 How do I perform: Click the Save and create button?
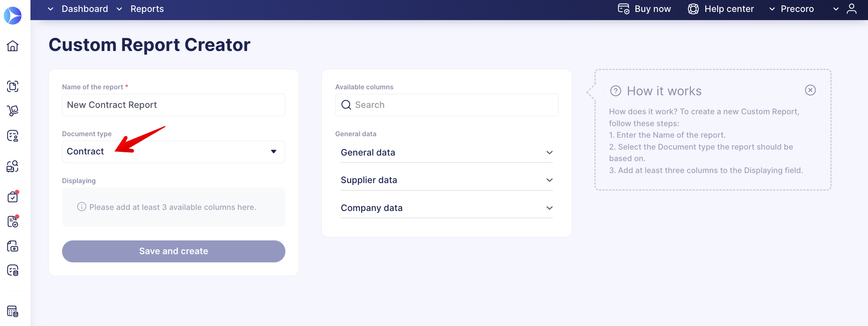(x=174, y=251)
